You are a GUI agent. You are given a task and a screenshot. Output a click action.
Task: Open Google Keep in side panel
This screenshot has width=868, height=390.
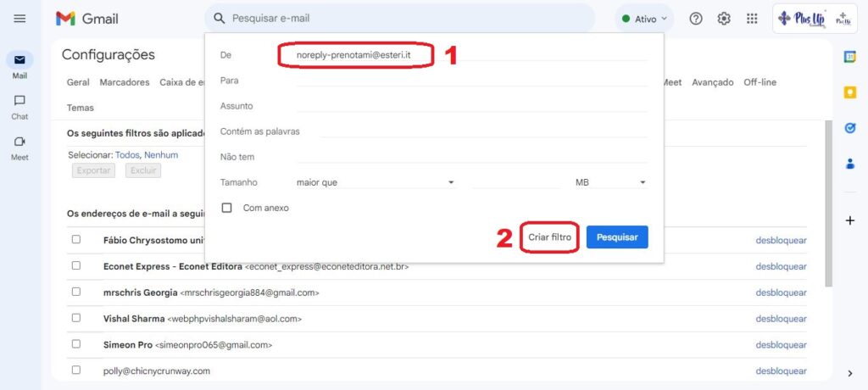pyautogui.click(x=849, y=92)
